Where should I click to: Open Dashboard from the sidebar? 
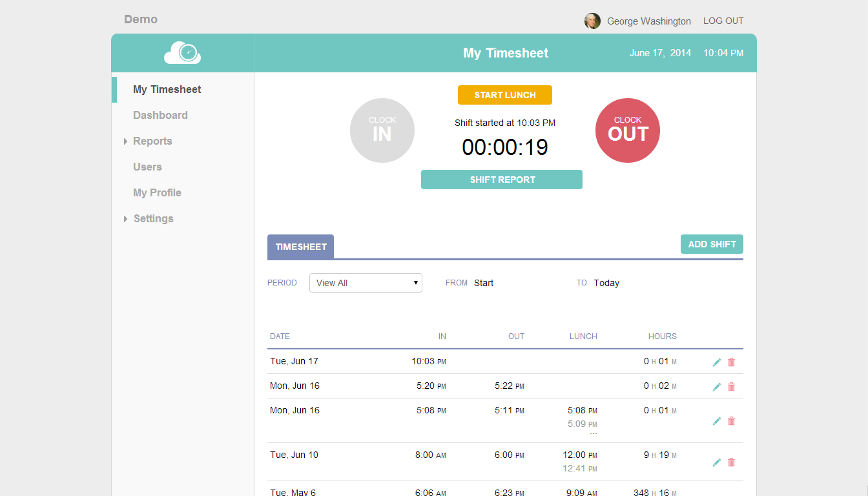160,115
